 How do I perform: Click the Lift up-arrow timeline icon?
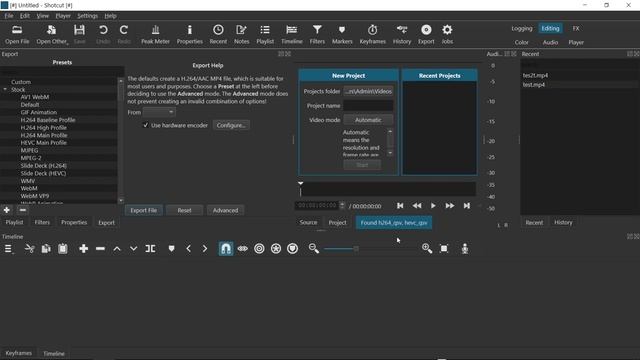[x=117, y=249]
